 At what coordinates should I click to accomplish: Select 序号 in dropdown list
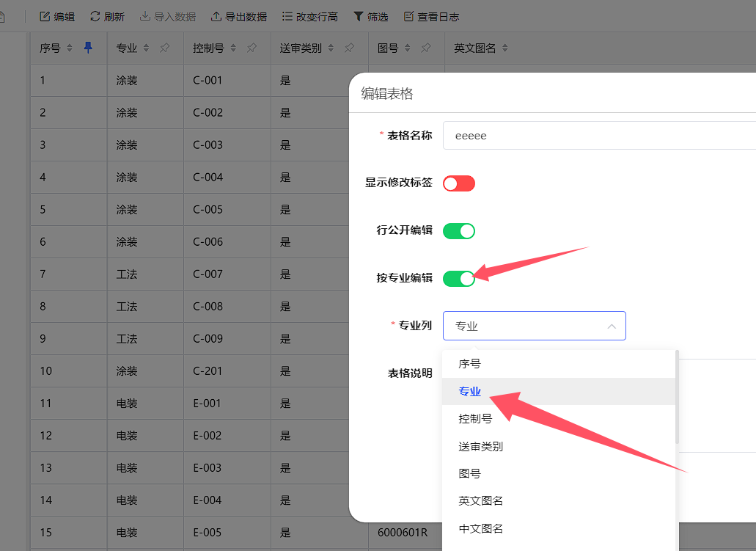click(558, 364)
